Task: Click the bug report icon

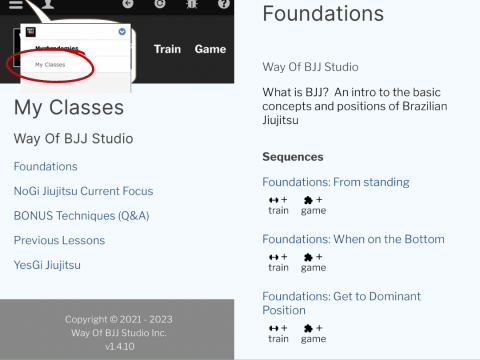Action: (x=192, y=4)
